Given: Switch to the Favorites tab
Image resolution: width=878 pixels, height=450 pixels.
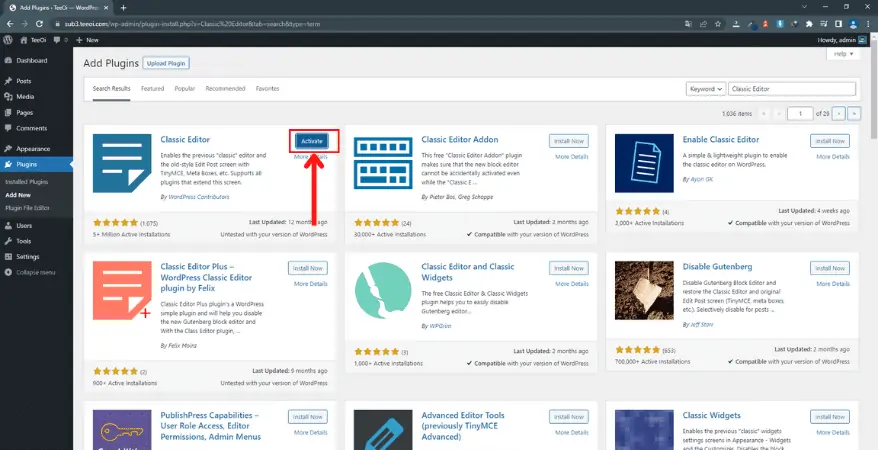Looking at the screenshot, I should click(x=267, y=88).
